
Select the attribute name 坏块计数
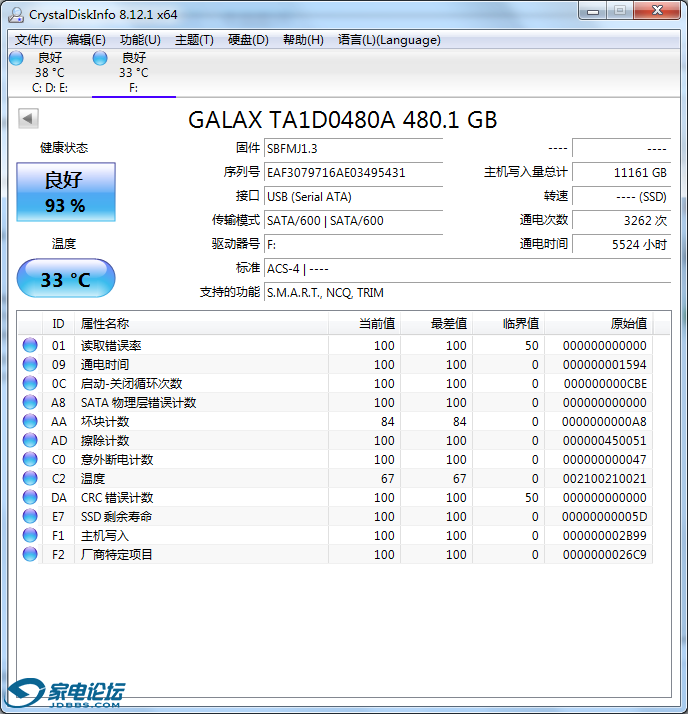105,422
